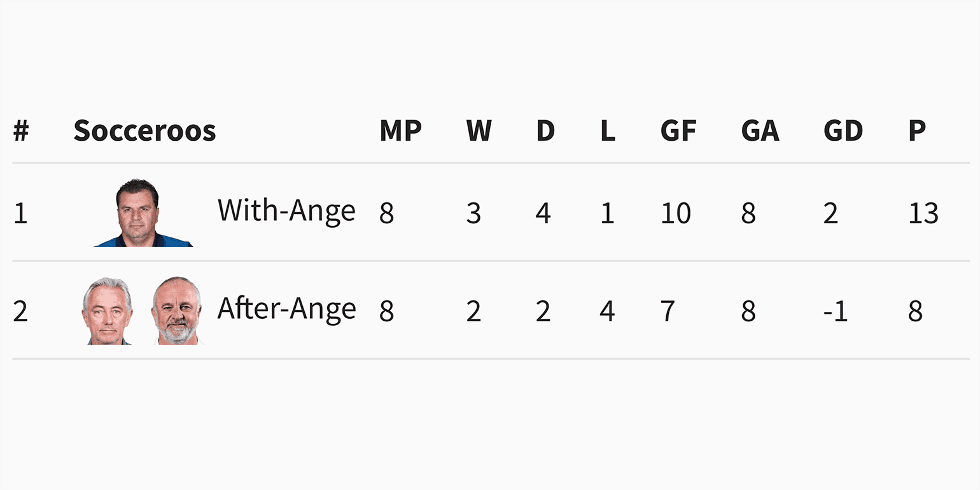The image size is (980, 490).
Task: Click the 13 points value for With-Ange
Action: tap(923, 213)
